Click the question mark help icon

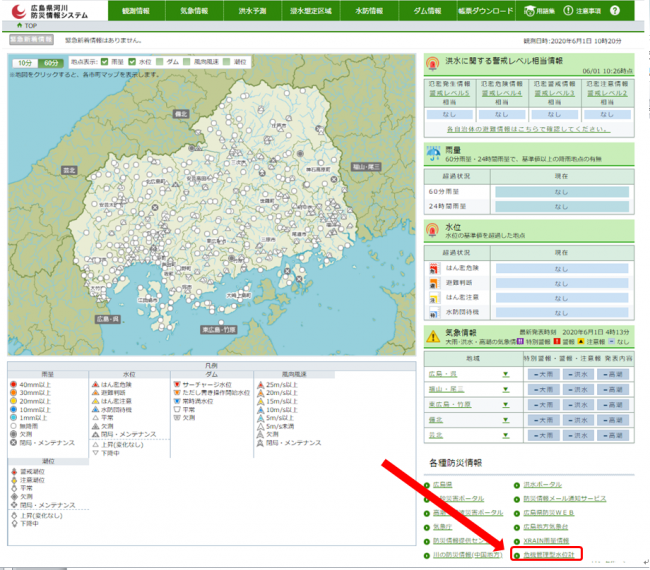(x=615, y=11)
